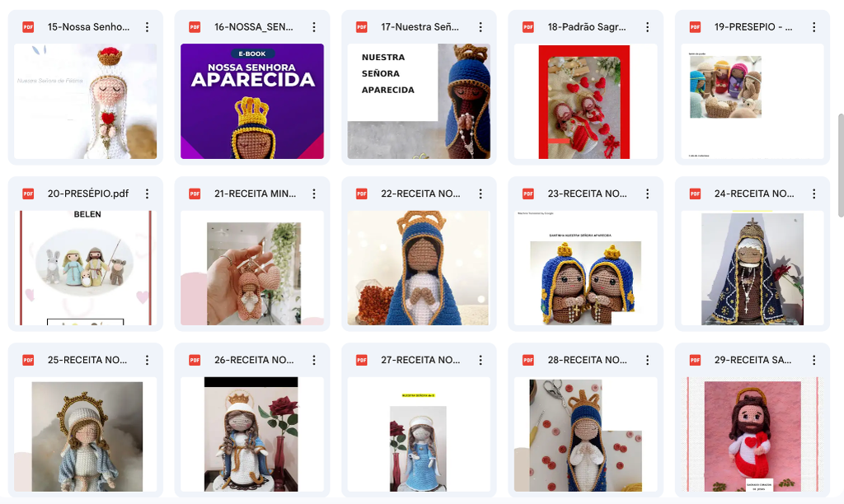The image size is (844, 504).
Task: Select the Nossa Senhora Aparecida e-book thumbnail
Action: pyautogui.click(x=252, y=101)
